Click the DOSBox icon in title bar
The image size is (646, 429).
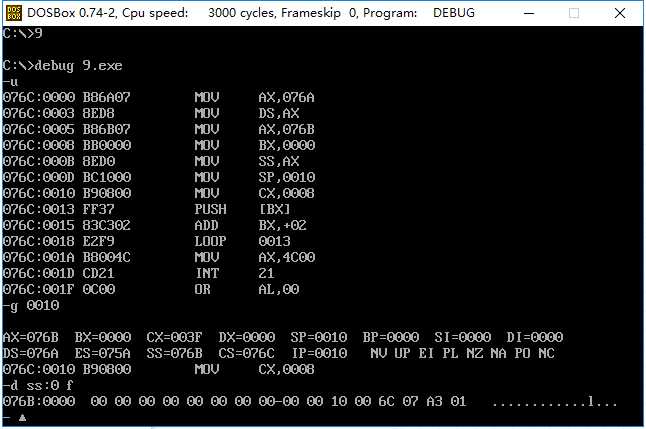(14, 13)
